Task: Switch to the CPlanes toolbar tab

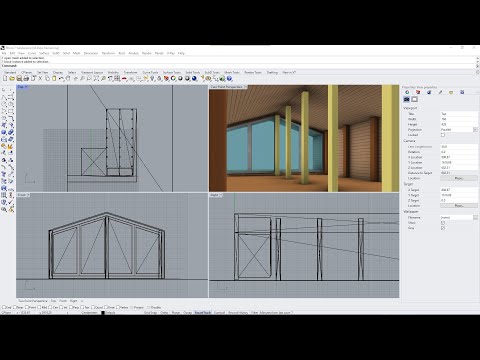Action: coord(27,72)
